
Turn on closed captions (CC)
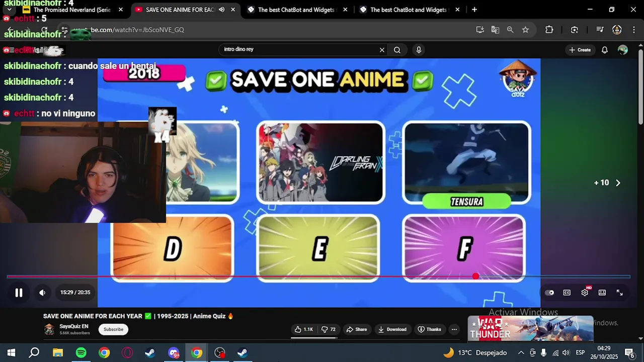[x=567, y=293]
